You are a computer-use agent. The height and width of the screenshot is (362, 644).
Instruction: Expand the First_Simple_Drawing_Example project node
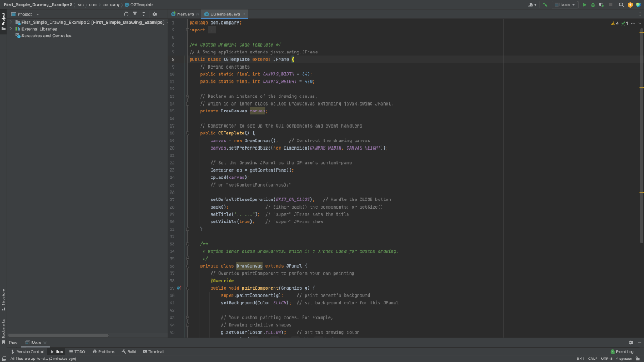tap(11, 22)
